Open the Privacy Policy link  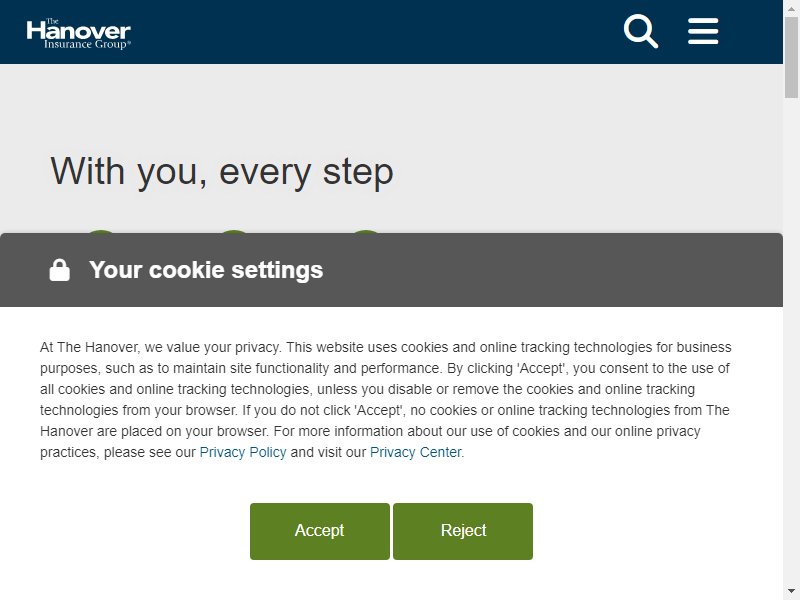(x=243, y=452)
